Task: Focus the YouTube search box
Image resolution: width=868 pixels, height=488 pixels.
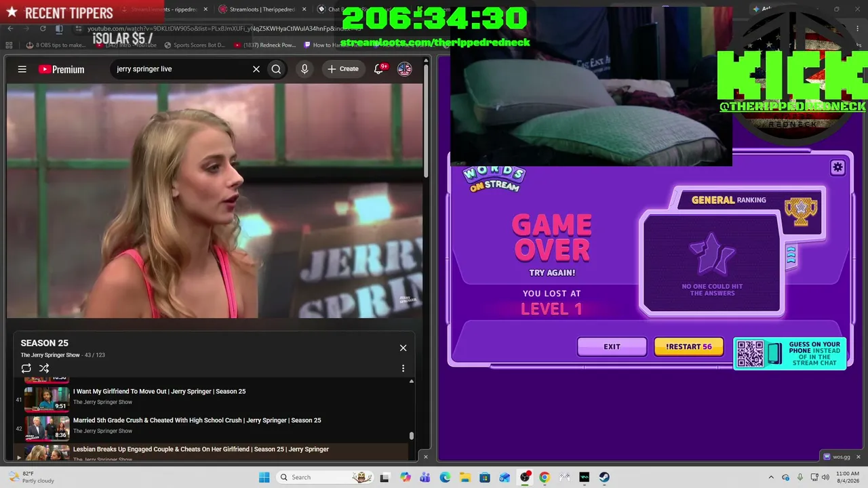Action: point(180,69)
